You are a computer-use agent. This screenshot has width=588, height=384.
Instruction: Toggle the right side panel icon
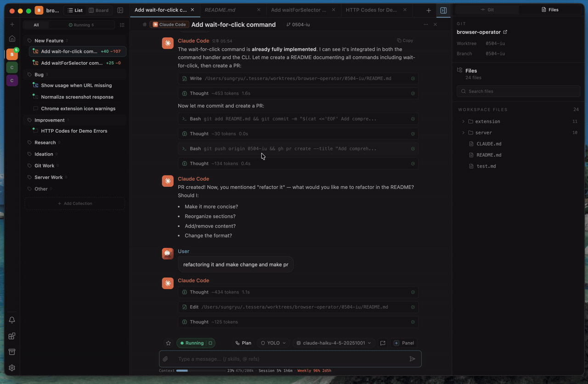[443, 10]
